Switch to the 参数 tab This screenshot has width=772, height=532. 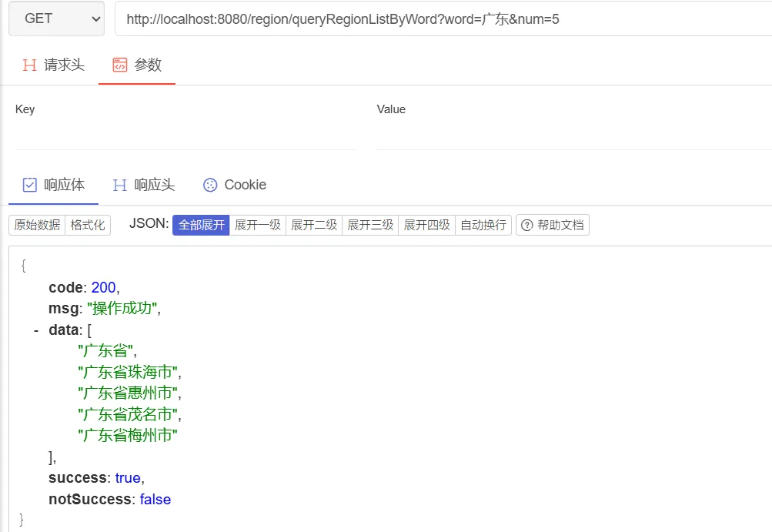137,65
